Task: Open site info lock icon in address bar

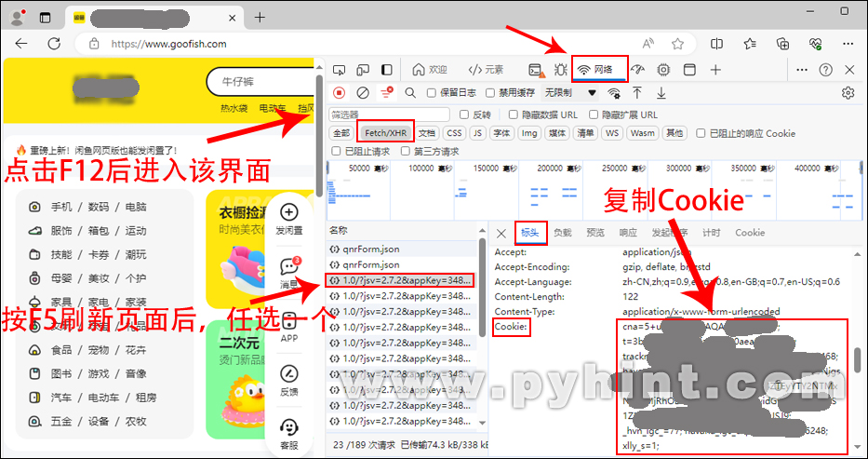Action: coord(94,44)
